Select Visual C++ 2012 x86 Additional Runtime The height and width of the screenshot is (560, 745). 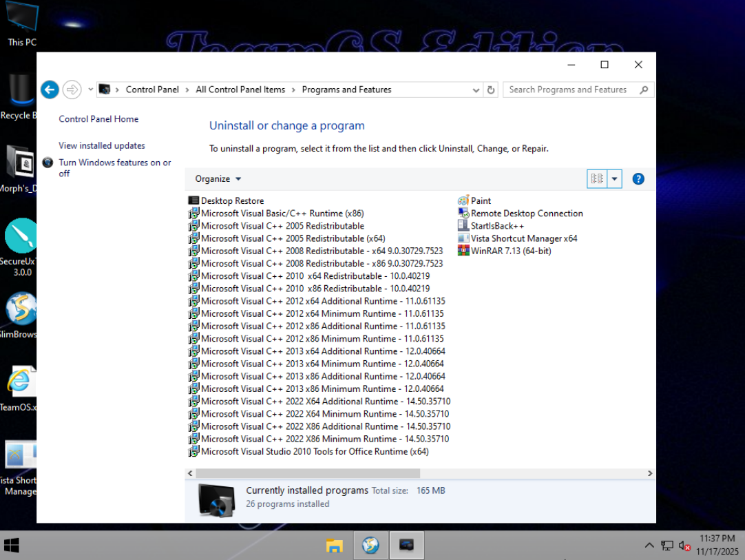point(317,326)
